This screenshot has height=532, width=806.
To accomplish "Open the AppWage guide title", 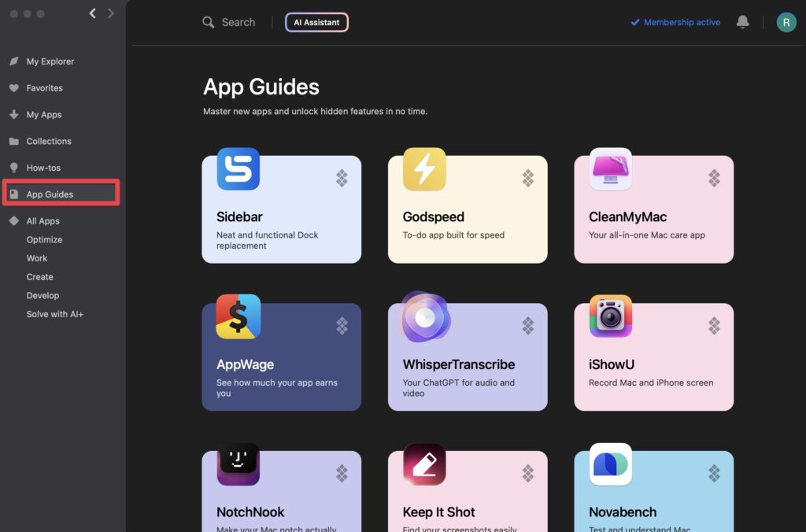I will (246, 364).
